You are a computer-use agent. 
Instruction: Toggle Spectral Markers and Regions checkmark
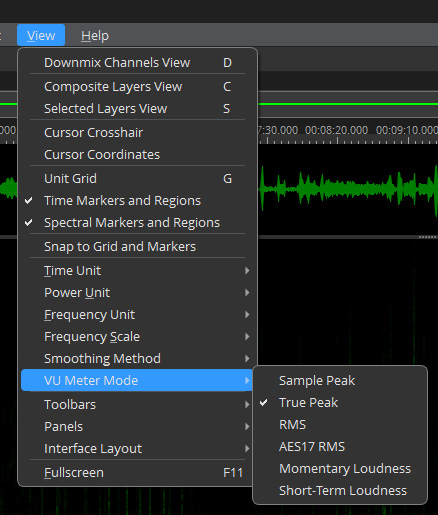pos(29,223)
